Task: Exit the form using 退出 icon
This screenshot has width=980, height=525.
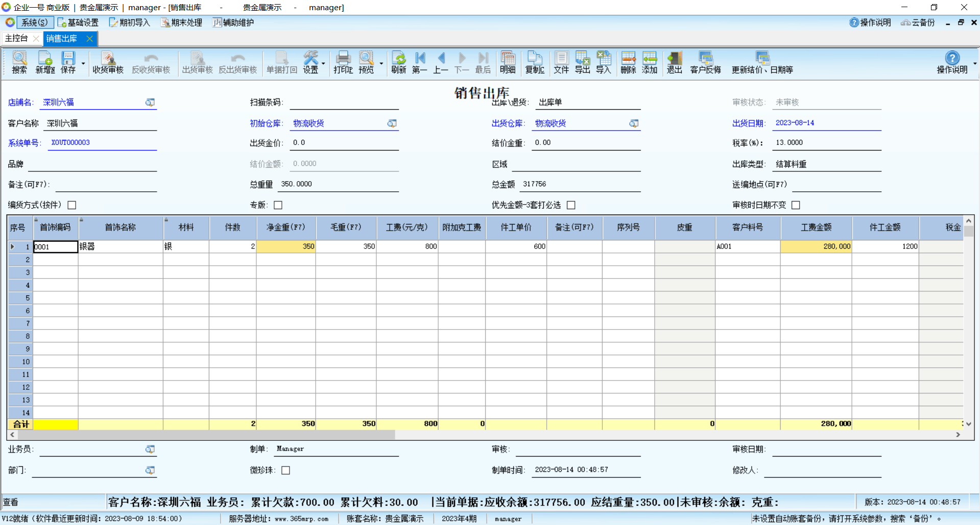Action: tap(674, 62)
